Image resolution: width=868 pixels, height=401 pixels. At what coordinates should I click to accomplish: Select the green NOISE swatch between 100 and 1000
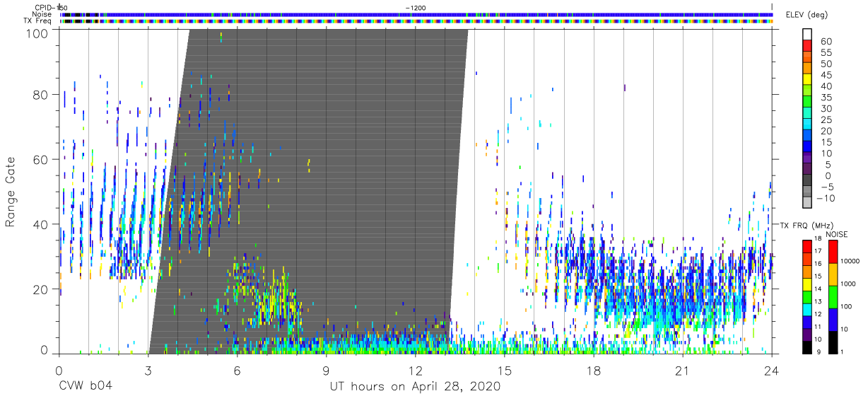pyautogui.click(x=833, y=296)
